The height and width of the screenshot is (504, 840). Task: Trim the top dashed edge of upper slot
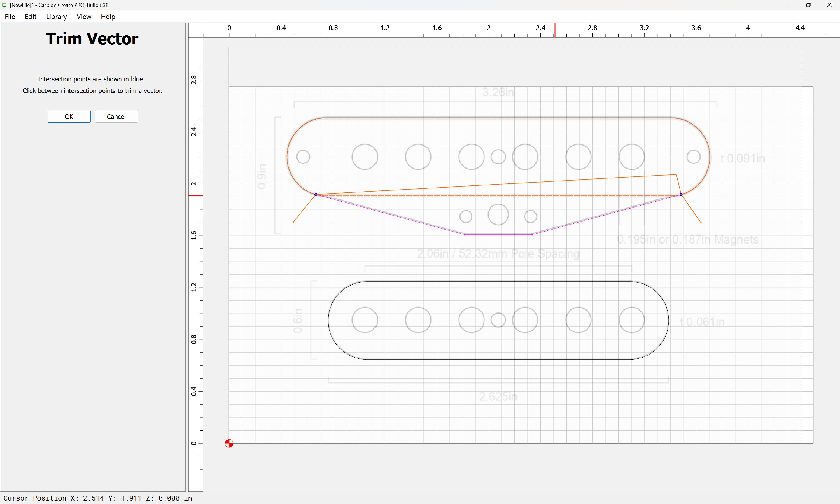point(498,118)
